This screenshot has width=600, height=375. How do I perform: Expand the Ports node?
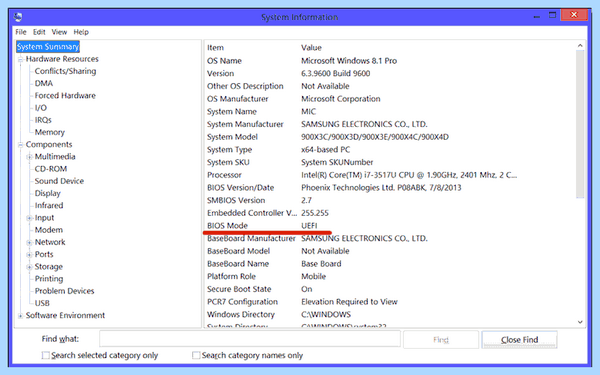[x=29, y=255]
